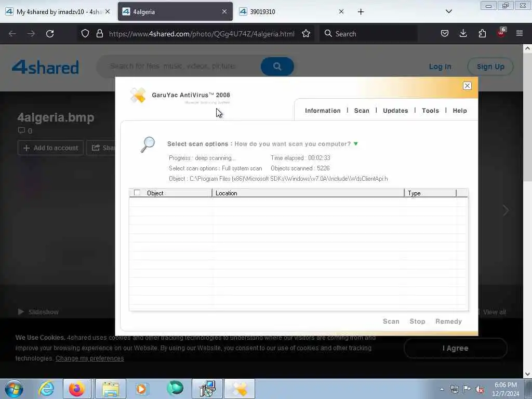Click the magnifying glass scan icon
This screenshot has height=399, width=532.
click(x=148, y=144)
